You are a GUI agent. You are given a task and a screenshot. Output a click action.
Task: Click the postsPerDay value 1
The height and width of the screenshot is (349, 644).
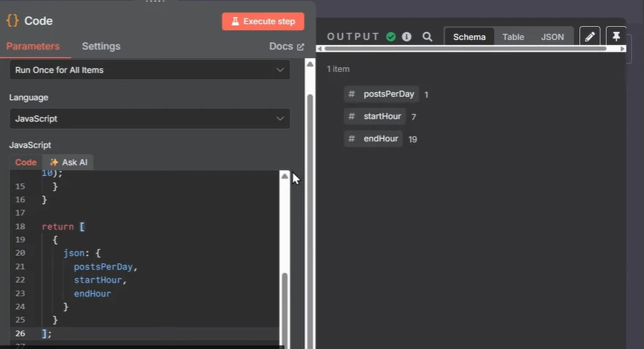pos(427,95)
